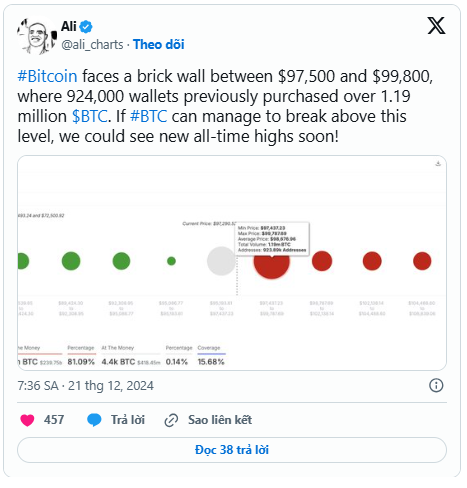Viewport: 467px width, 488px height.
Task: Open the #Bitcoin hashtag link
Action: (x=47, y=76)
